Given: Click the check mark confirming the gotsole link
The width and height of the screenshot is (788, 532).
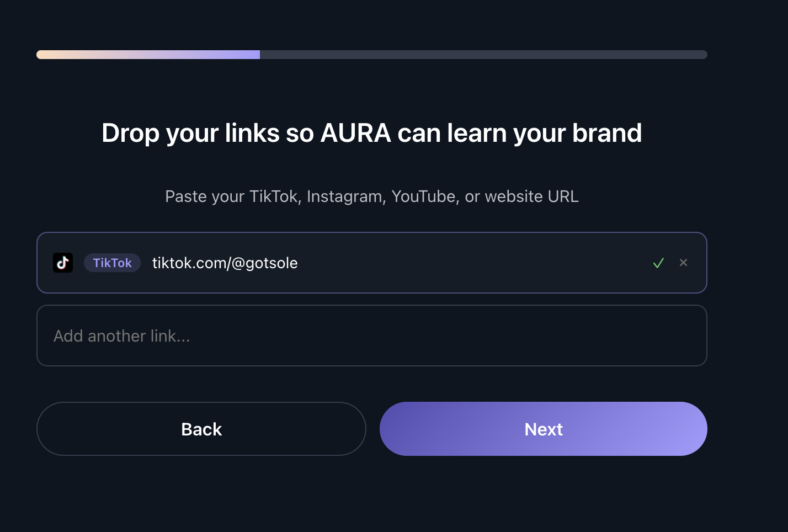Looking at the screenshot, I should click(658, 263).
